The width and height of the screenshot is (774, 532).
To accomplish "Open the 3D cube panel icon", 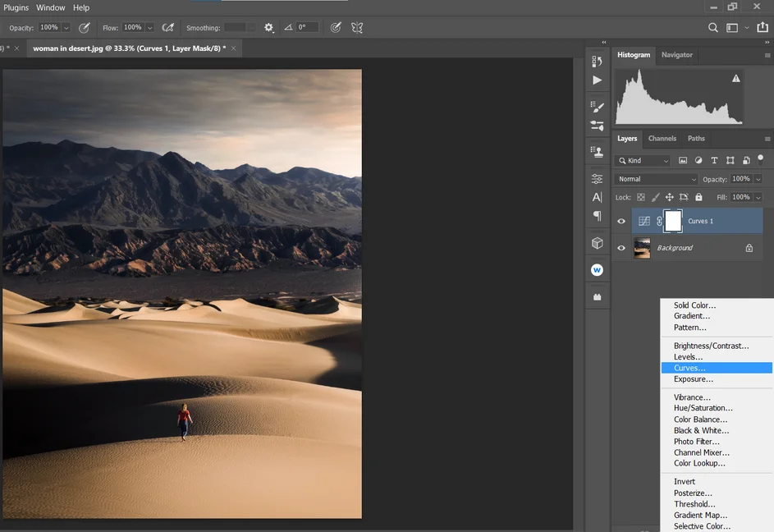I will 597,243.
